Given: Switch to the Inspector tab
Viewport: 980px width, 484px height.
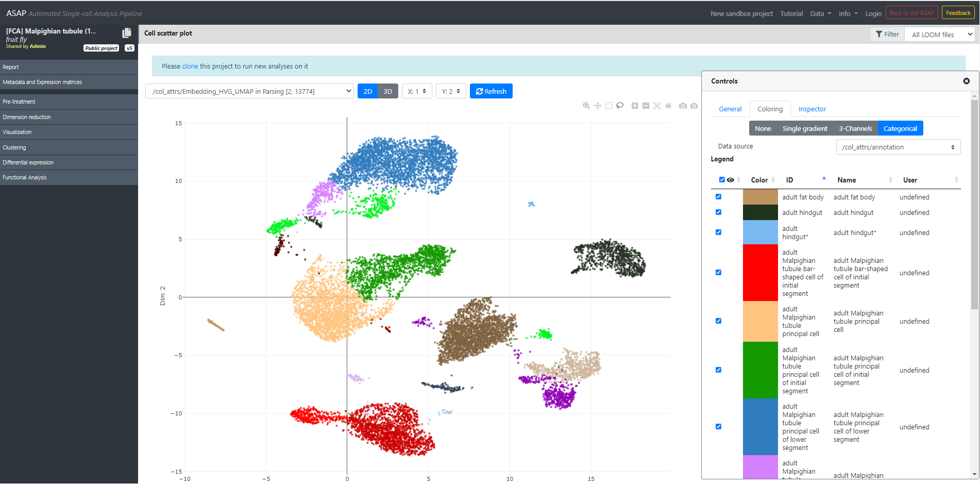Looking at the screenshot, I should (x=812, y=109).
